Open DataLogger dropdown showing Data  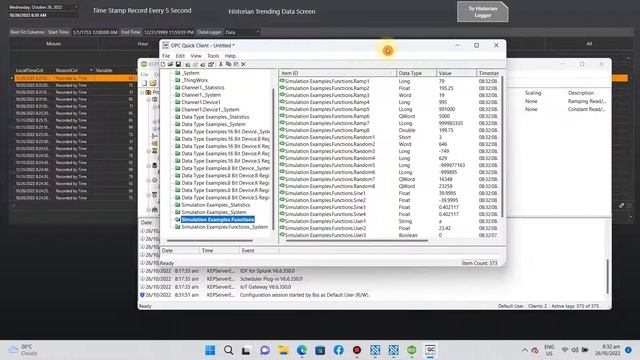(242, 32)
